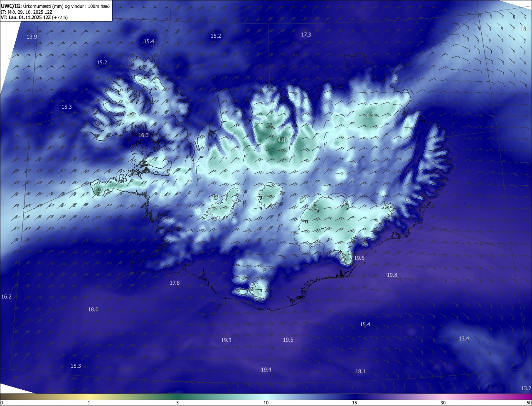The height and width of the screenshot is (406, 532).
Task: Click the colorbar tick label '10'
Action: [x=266, y=403]
